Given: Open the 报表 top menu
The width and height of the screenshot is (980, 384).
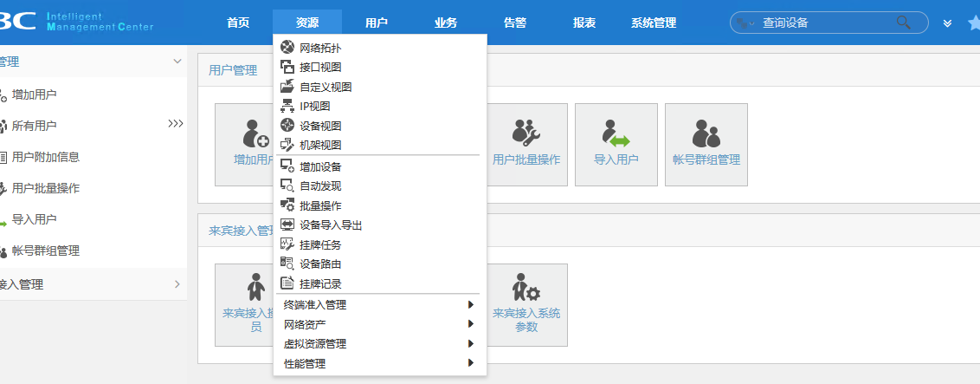Looking at the screenshot, I should (x=584, y=23).
